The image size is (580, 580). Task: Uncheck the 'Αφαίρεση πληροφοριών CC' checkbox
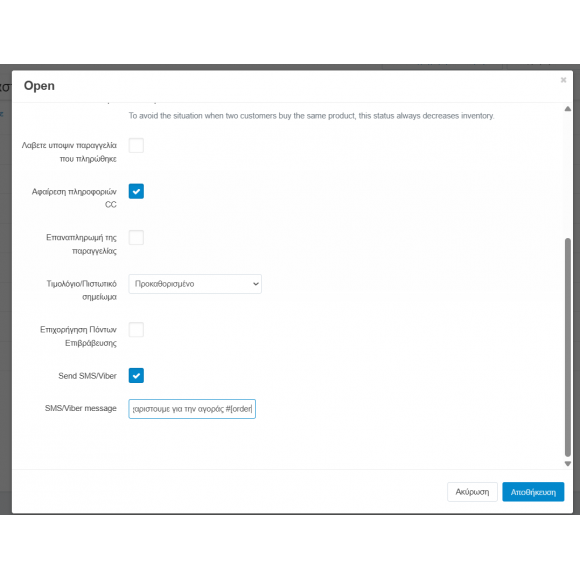[136, 191]
